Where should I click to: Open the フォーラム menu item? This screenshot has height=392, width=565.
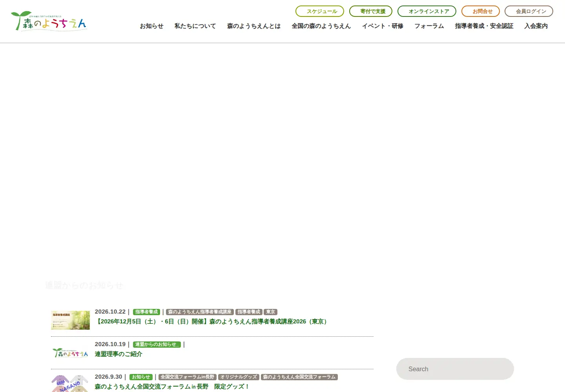click(429, 26)
